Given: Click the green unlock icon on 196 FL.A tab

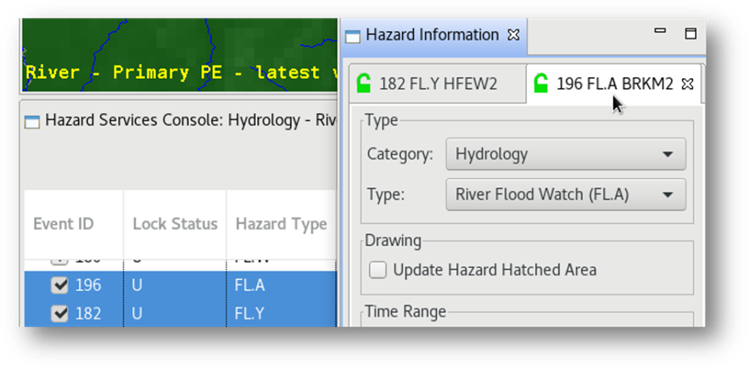Looking at the screenshot, I should pyautogui.click(x=541, y=84).
